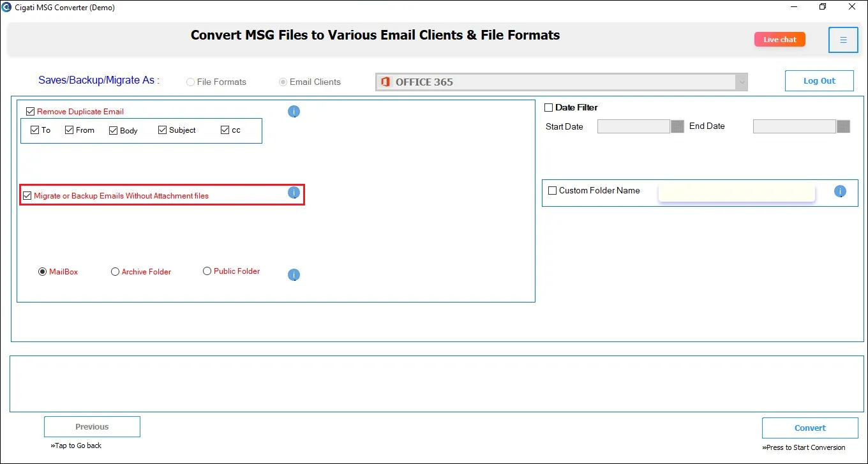Restore down the application window
Image resolution: width=868 pixels, height=464 pixels.
pos(823,7)
